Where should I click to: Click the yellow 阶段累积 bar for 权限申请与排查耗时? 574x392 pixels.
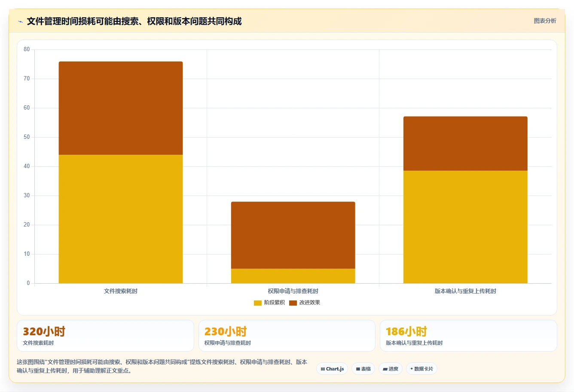click(x=293, y=276)
